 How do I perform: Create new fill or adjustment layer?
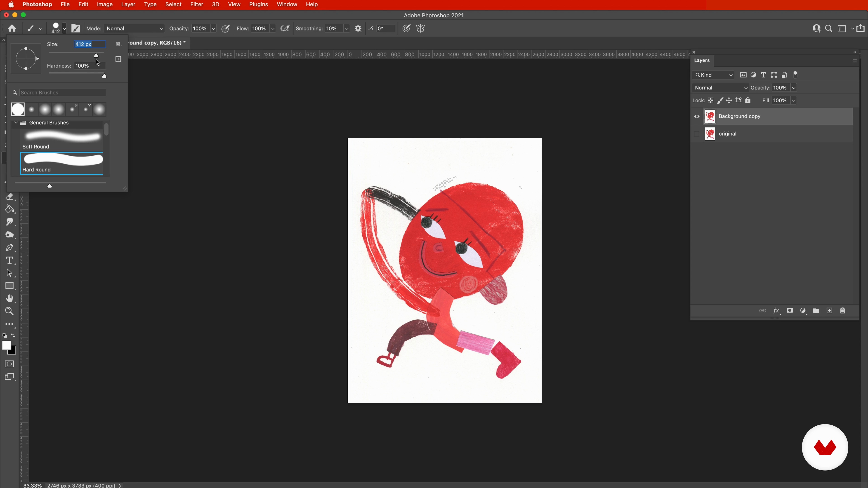[x=803, y=310]
